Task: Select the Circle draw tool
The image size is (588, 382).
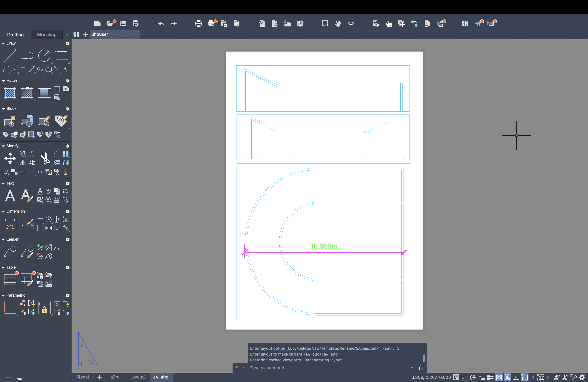Action: click(x=44, y=55)
